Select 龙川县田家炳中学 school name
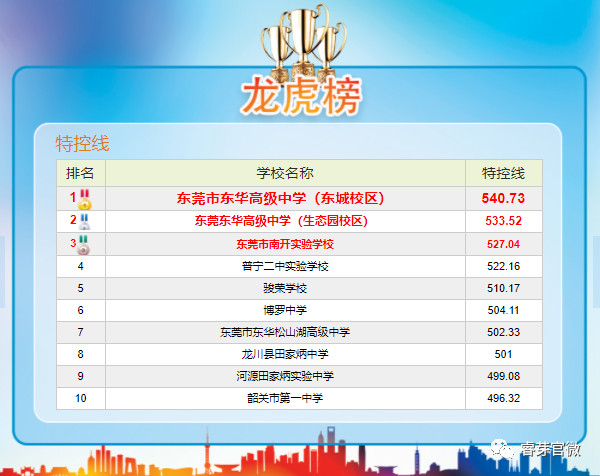This screenshot has width=600, height=476. [x=285, y=354]
